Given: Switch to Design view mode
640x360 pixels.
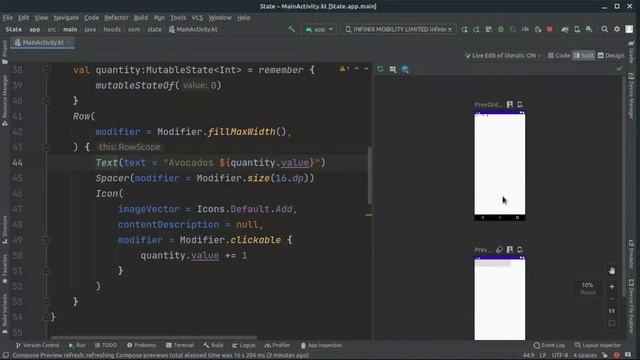Looking at the screenshot, I should (x=611, y=56).
